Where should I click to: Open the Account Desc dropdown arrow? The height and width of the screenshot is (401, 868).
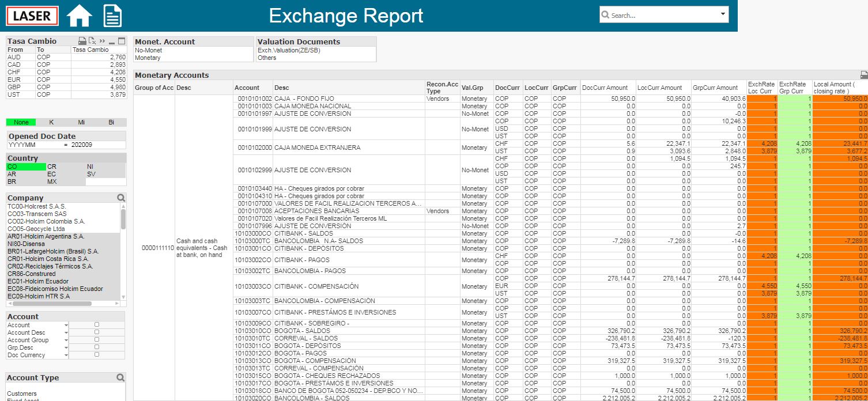coord(66,333)
